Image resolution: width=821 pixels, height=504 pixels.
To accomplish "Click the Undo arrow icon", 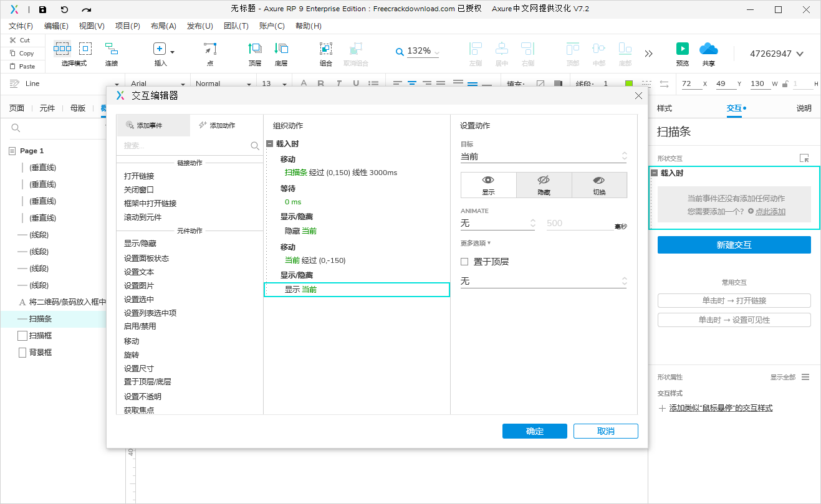I will click(64, 9).
